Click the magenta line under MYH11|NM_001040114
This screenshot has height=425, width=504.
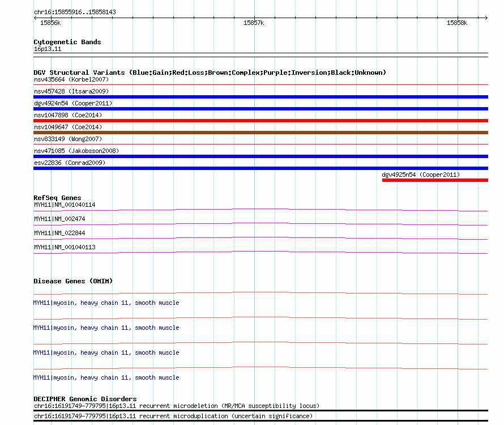coord(260,210)
